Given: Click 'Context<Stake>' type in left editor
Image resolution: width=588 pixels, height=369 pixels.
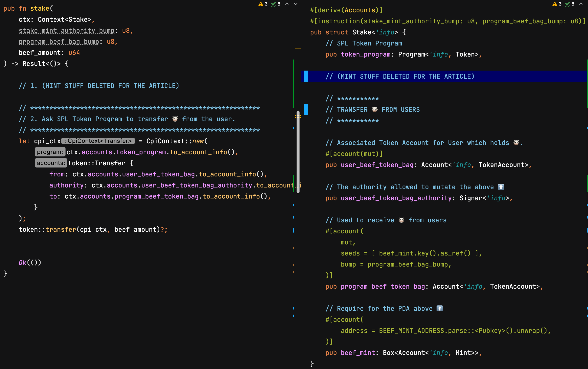Looking at the screenshot, I should coord(64,20).
